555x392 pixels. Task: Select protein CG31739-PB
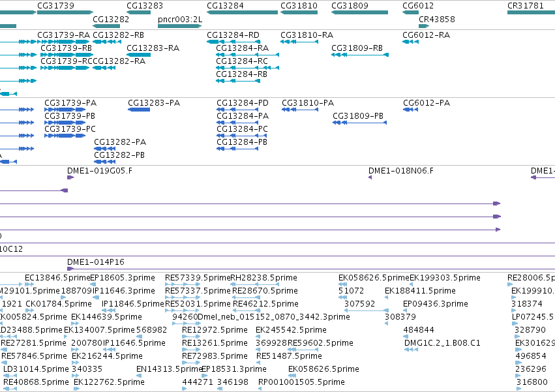70,116
